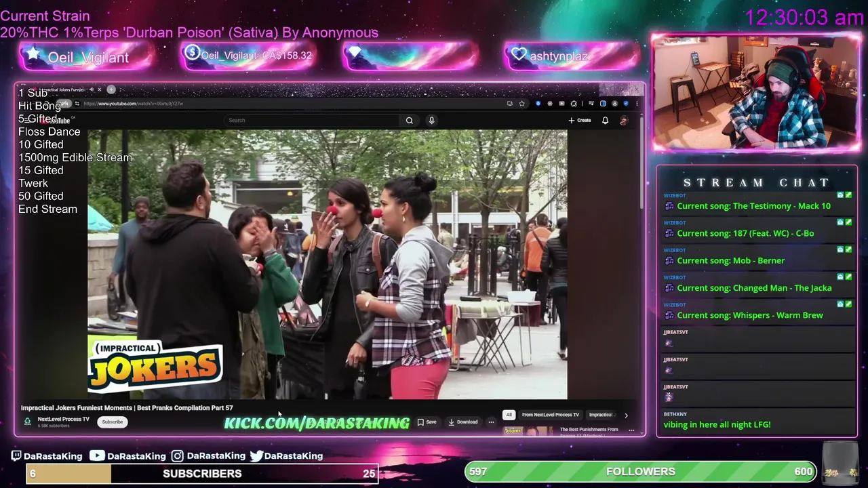Click the video title 'Impractical Jokers Funniest Moments'

127,408
